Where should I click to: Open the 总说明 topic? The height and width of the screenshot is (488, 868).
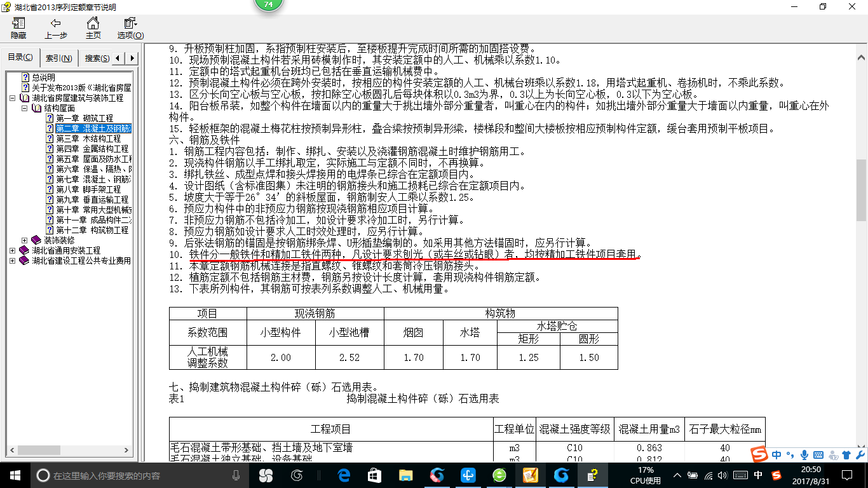(44, 78)
